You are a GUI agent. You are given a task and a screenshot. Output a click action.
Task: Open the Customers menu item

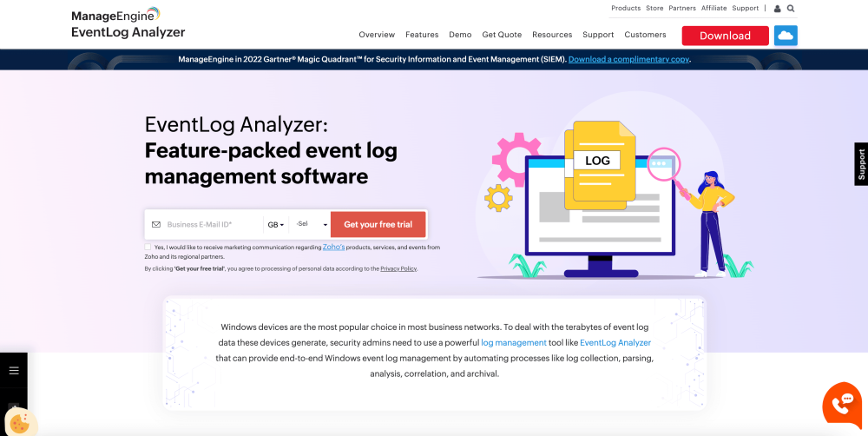click(x=646, y=35)
